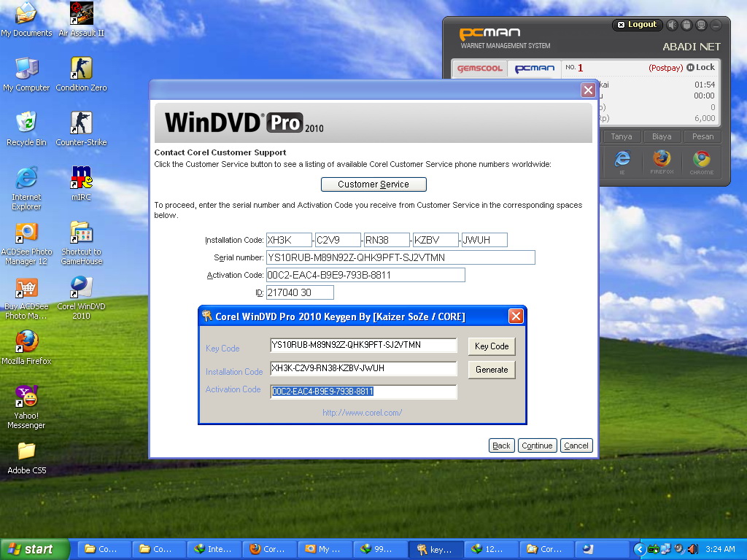Click the highlighted keygen Activation Code field
The width and height of the screenshot is (747, 560).
[363, 392]
